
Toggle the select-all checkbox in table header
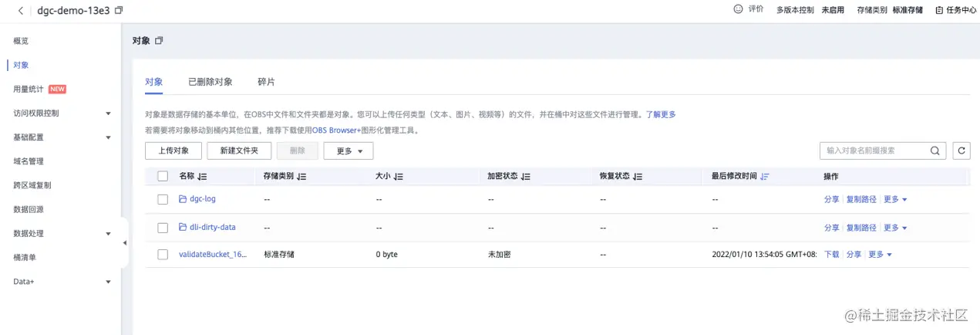click(163, 176)
